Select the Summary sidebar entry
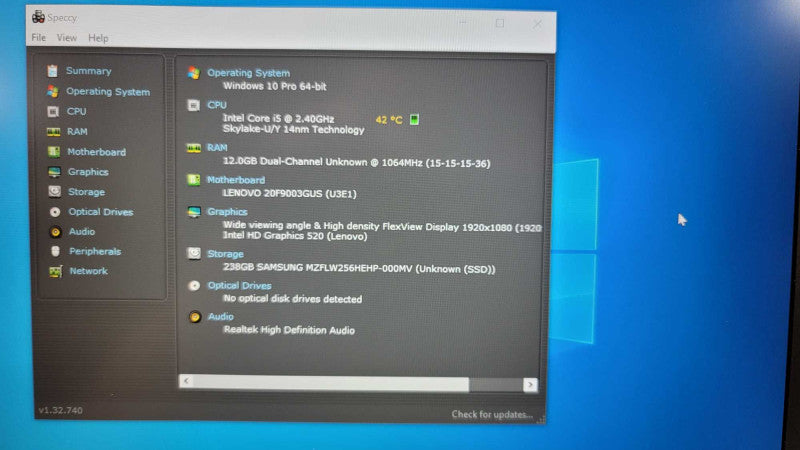 (x=88, y=71)
